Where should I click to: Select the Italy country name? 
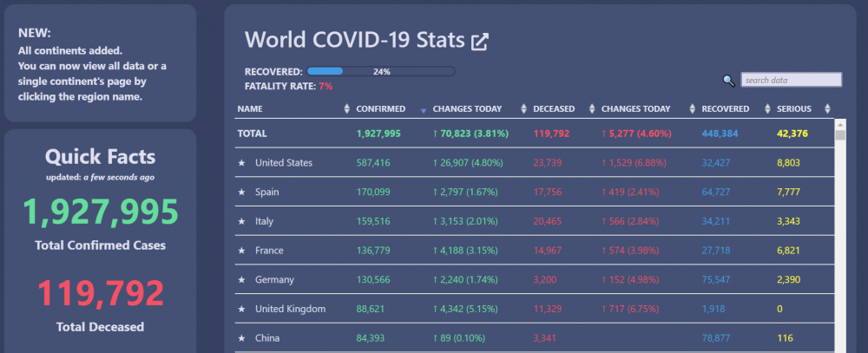[x=264, y=221]
